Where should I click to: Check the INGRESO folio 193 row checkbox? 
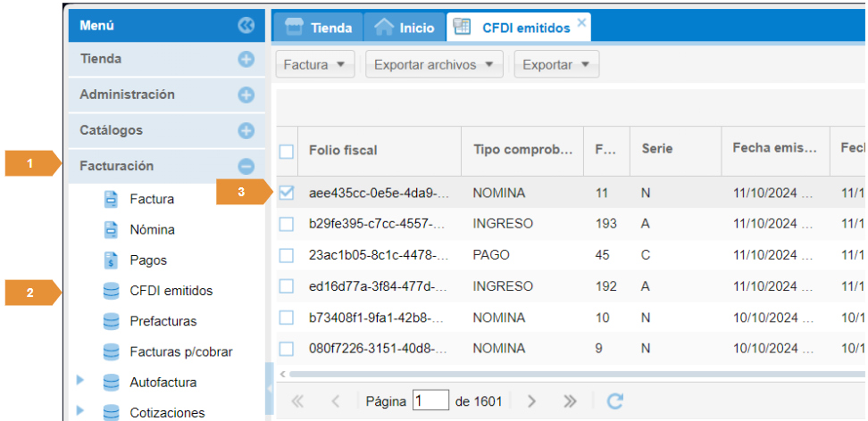pos(287,223)
